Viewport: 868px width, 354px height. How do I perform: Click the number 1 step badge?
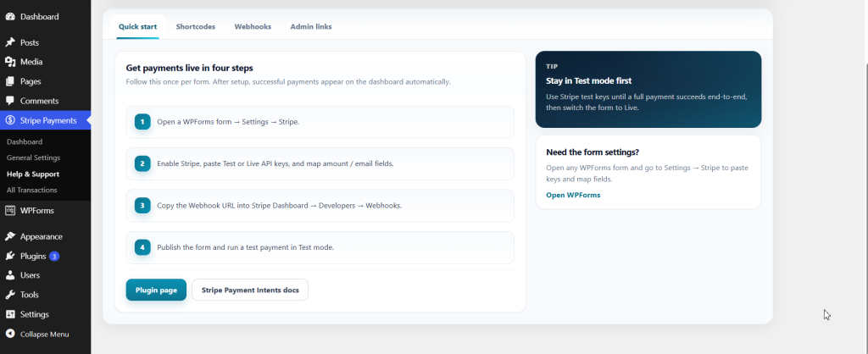142,122
